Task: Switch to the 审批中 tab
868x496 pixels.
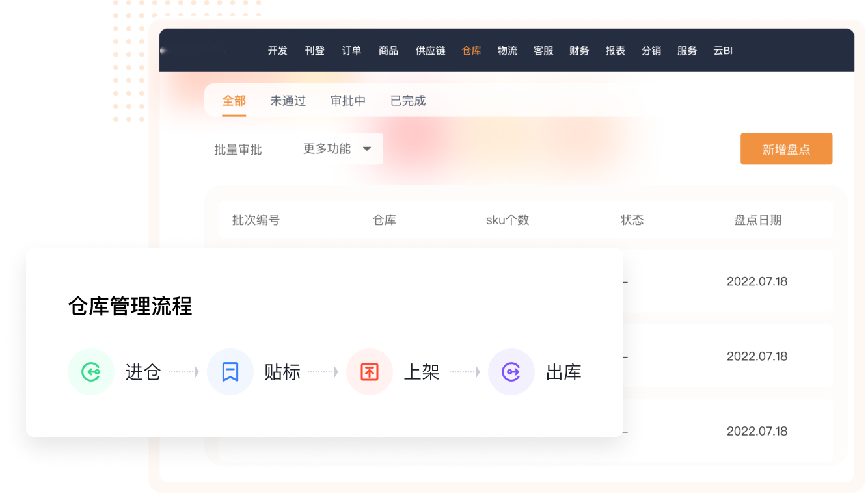Action: coord(347,101)
